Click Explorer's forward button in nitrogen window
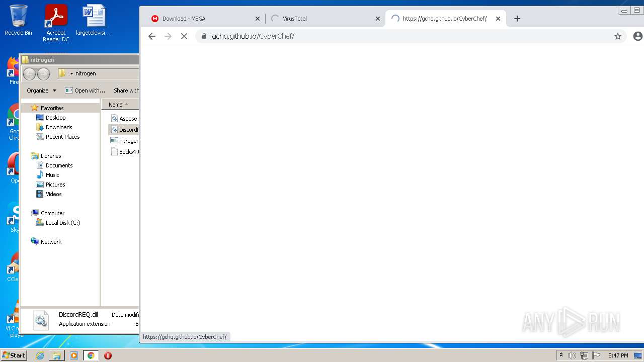Viewport: 644px width, 362px height. [x=44, y=74]
